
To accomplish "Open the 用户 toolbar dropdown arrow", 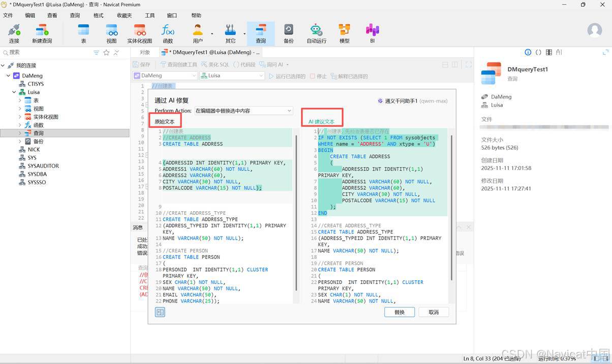I will tap(212, 34).
